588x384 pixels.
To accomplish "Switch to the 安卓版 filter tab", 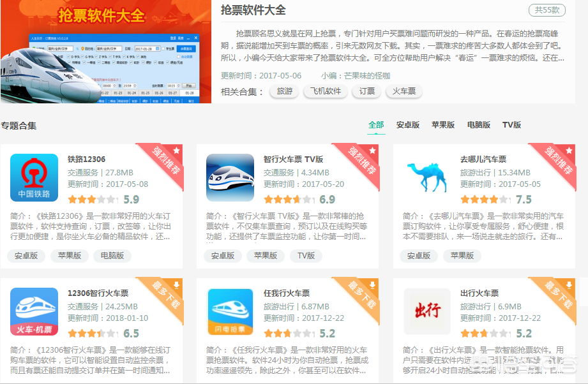I will (408, 125).
